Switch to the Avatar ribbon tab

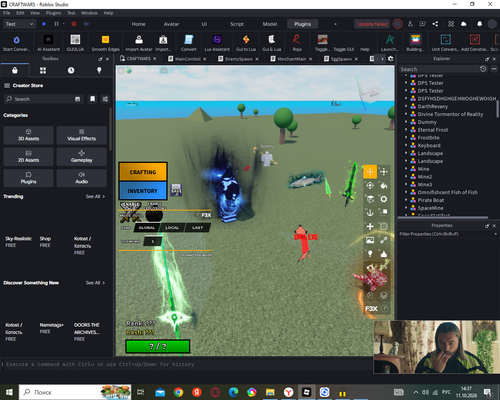tap(171, 24)
